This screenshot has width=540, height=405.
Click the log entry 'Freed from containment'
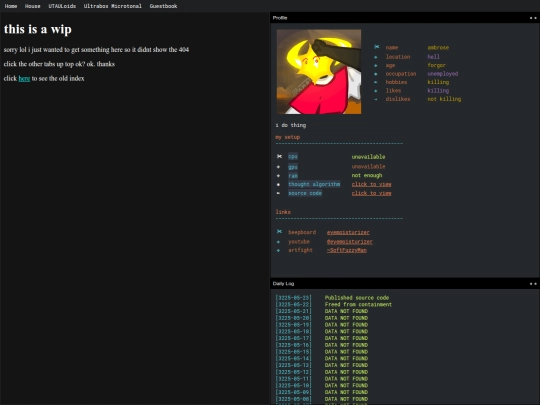(x=358, y=305)
